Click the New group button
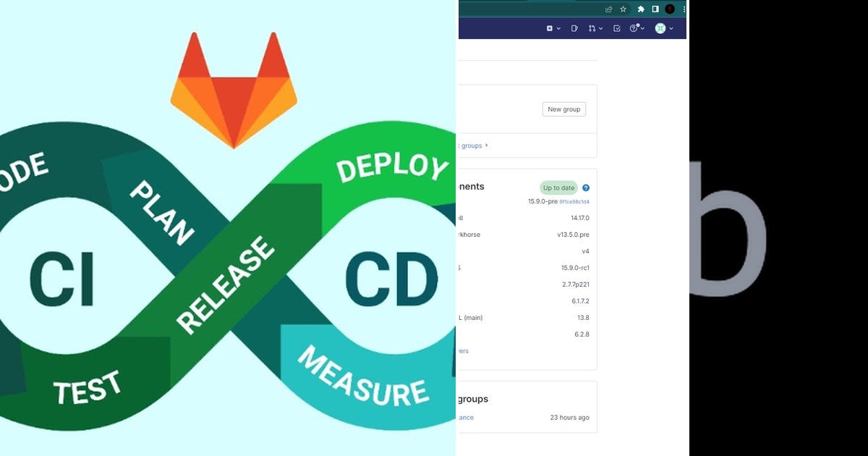 pyautogui.click(x=564, y=109)
